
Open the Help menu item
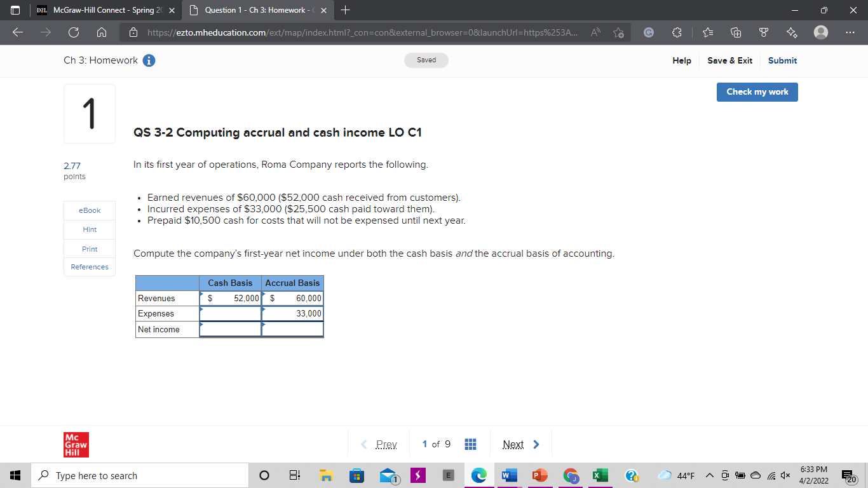[681, 61]
